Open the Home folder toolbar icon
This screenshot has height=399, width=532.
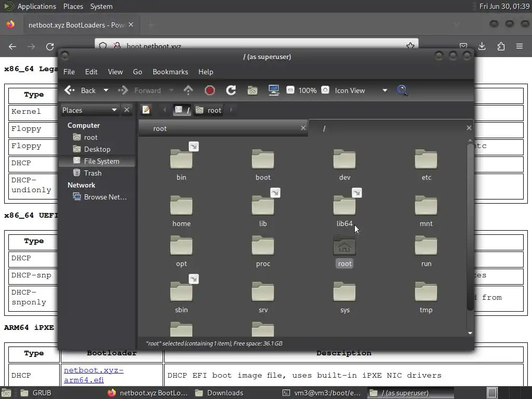[252, 90]
